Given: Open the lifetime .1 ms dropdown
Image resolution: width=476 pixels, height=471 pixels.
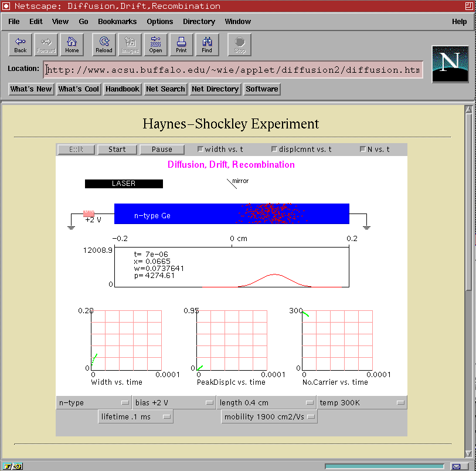Looking at the screenshot, I should pyautogui.click(x=136, y=417).
